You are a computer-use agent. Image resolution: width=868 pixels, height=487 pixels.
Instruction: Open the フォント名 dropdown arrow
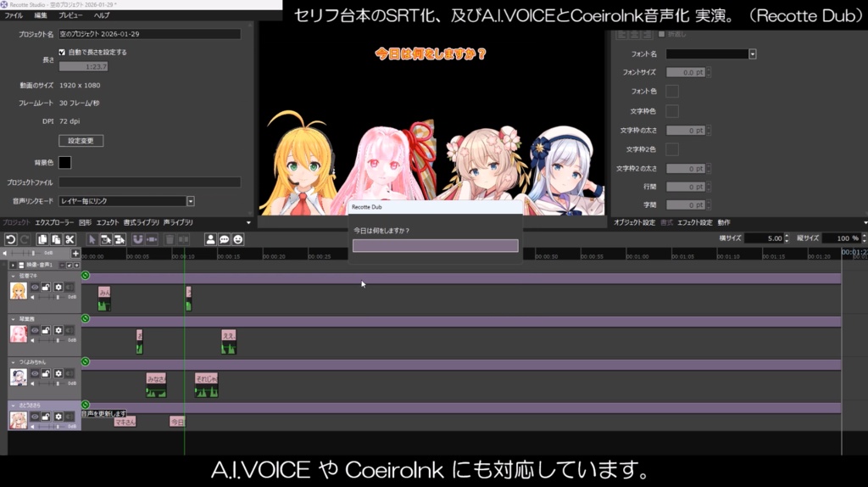[753, 54]
